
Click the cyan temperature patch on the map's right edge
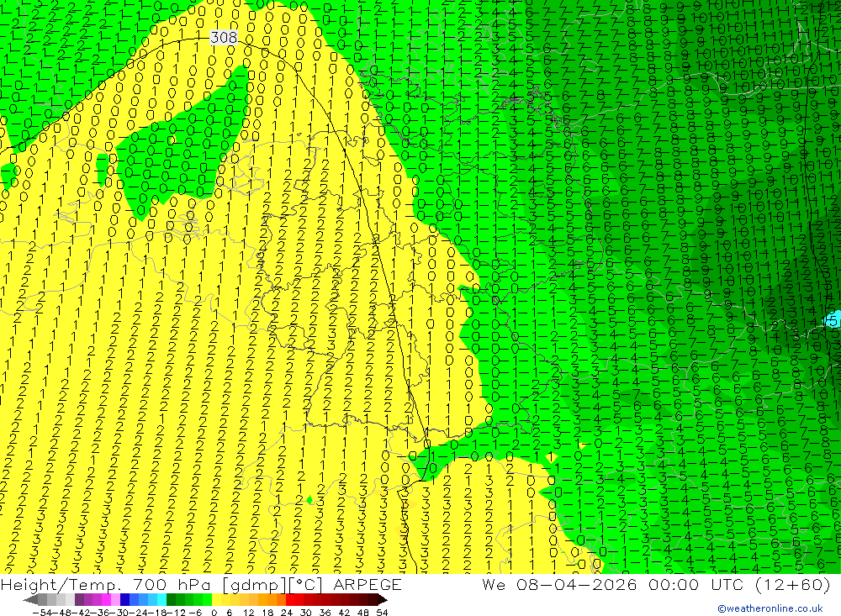click(834, 319)
